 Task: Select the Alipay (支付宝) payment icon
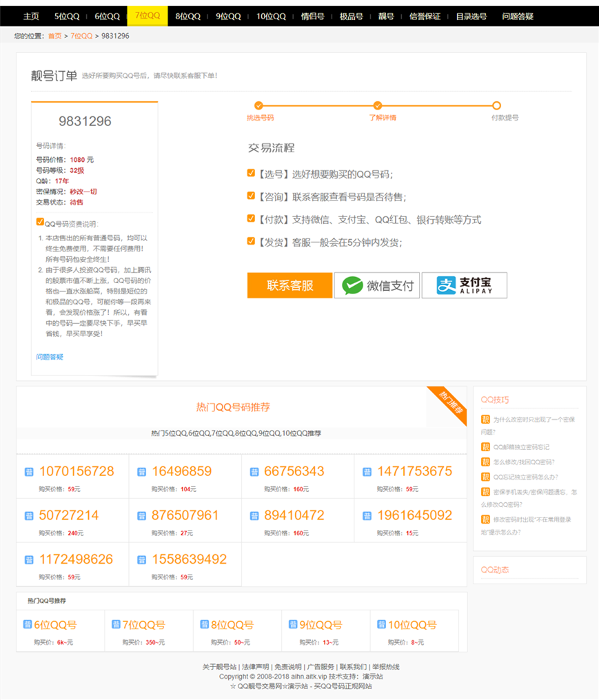click(464, 285)
